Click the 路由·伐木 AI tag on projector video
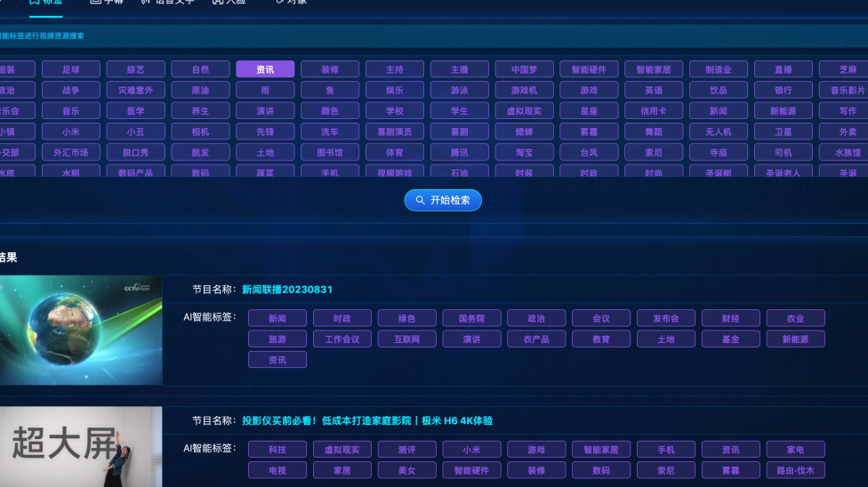868x487 pixels. (795, 470)
